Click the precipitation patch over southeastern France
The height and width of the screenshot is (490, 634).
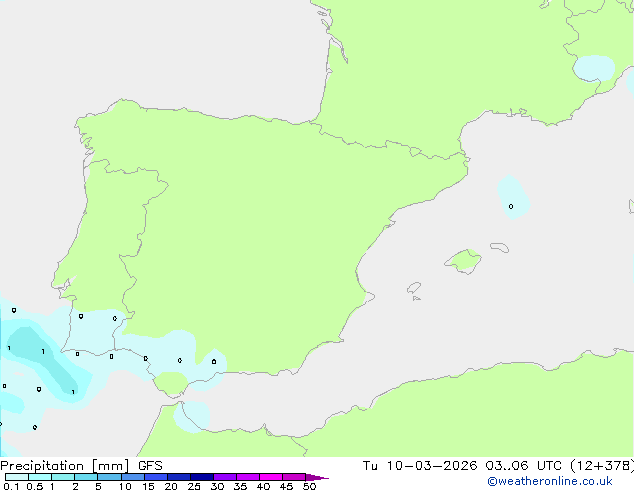tap(594, 69)
